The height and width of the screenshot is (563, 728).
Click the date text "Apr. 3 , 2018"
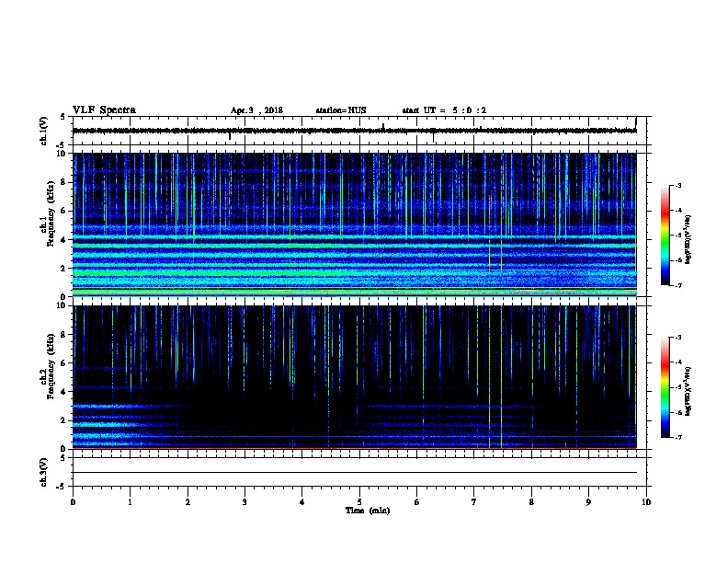(256, 110)
